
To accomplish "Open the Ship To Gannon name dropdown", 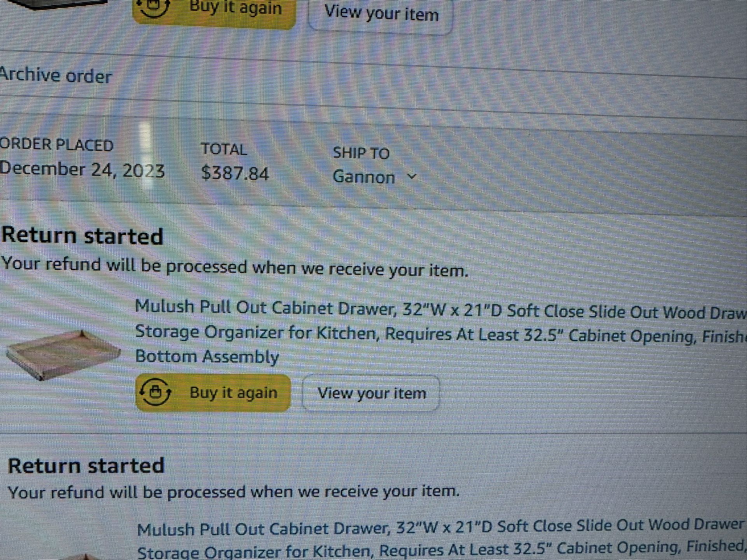I will tap(364, 177).
